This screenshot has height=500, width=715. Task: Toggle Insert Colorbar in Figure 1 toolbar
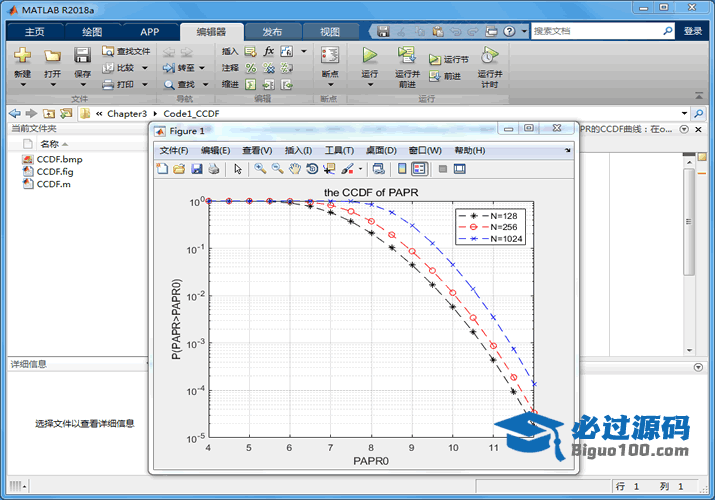(402, 169)
